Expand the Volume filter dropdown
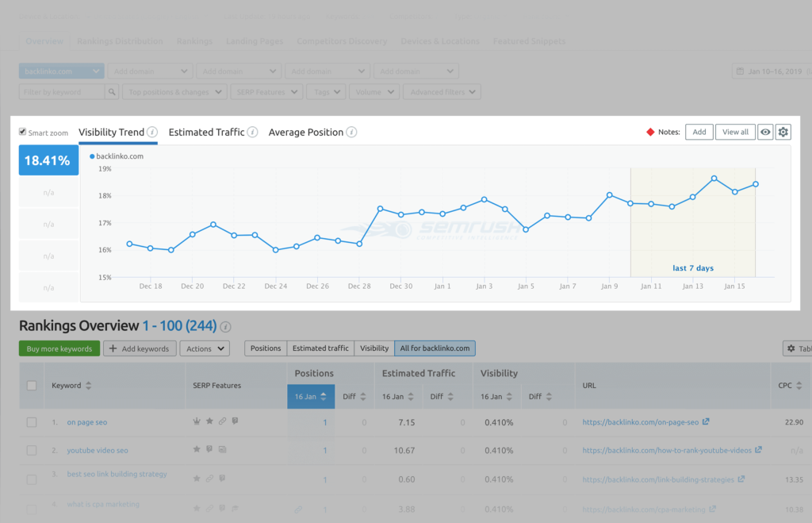 (373, 91)
